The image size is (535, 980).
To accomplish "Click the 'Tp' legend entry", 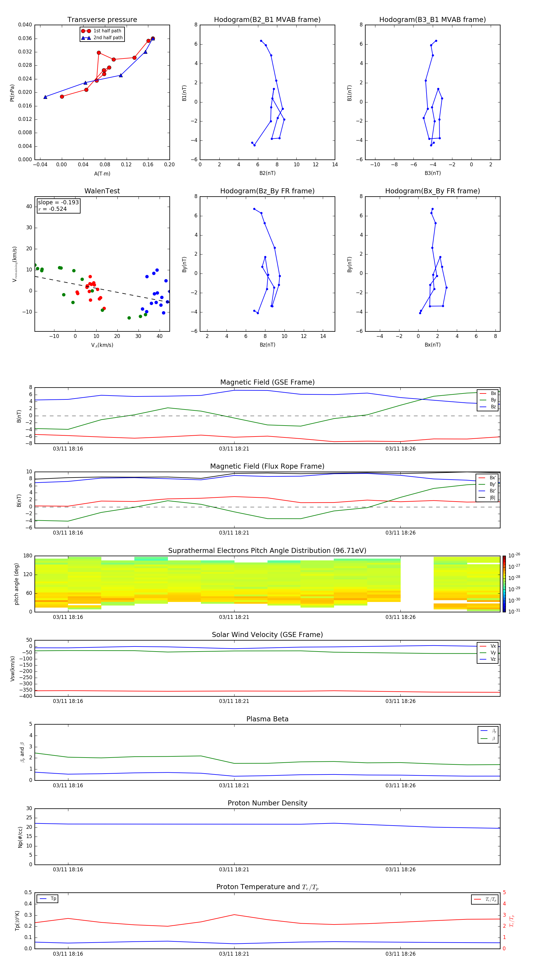I will coord(48,899).
